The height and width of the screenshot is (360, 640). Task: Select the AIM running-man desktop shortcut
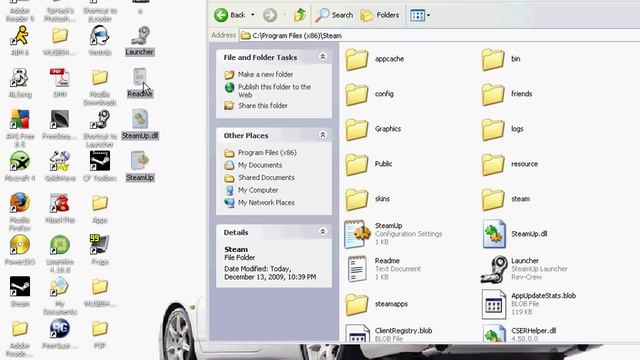tap(20, 41)
